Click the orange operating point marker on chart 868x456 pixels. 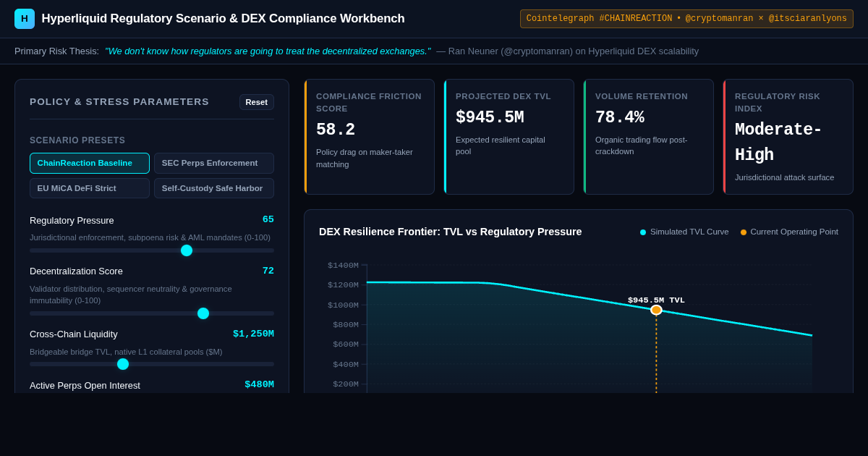coord(656,310)
